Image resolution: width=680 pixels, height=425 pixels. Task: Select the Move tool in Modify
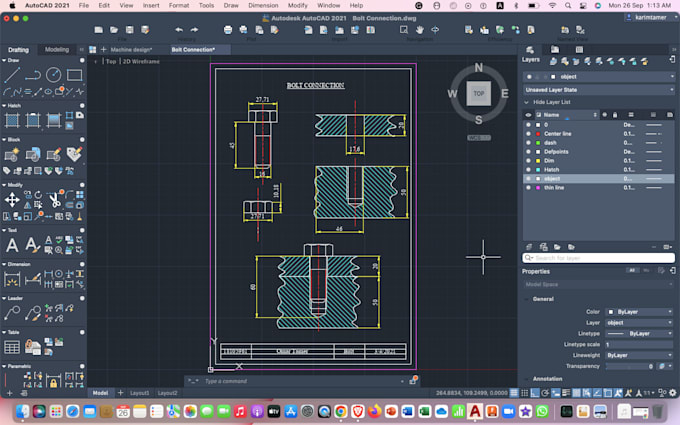(x=12, y=200)
